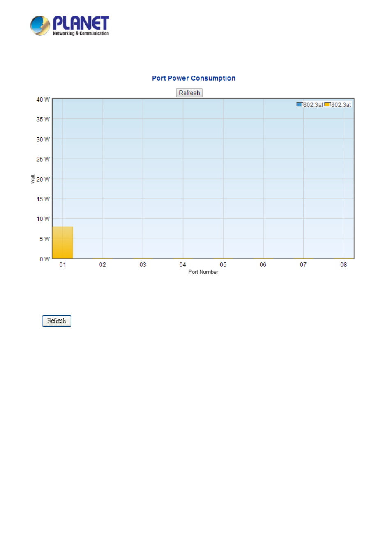
Task: Click the 40 W y-axis label
Action: click(43, 99)
